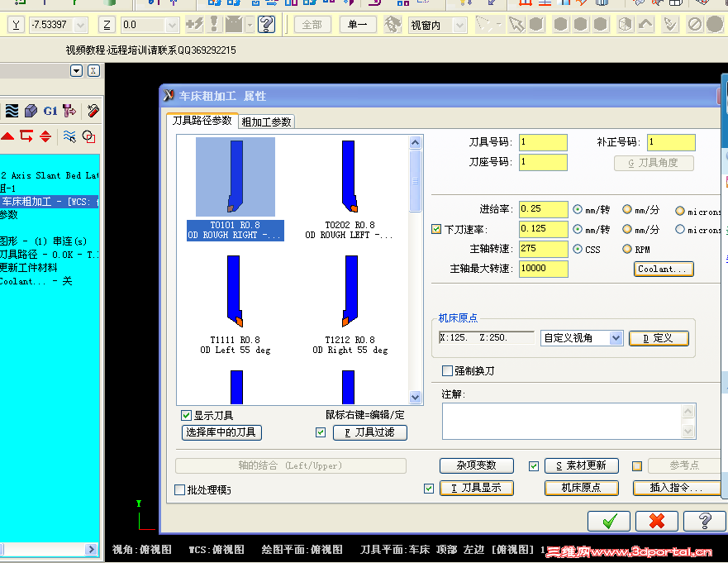Click the 刀具过滤 button

(370, 432)
